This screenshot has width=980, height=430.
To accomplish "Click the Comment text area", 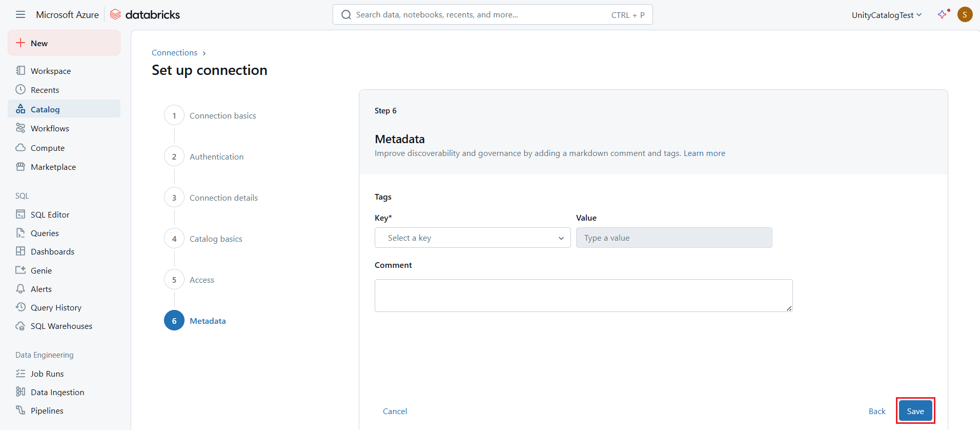I will [x=583, y=295].
